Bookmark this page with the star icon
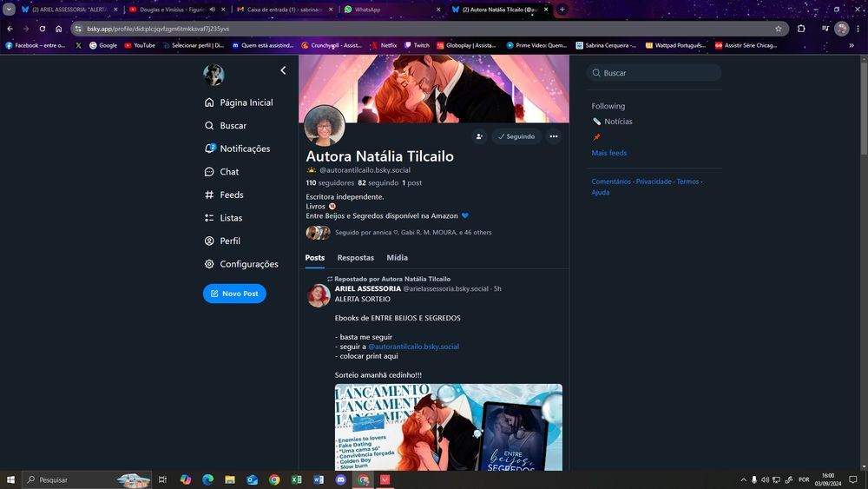Image resolution: width=868 pixels, height=489 pixels. tap(779, 29)
